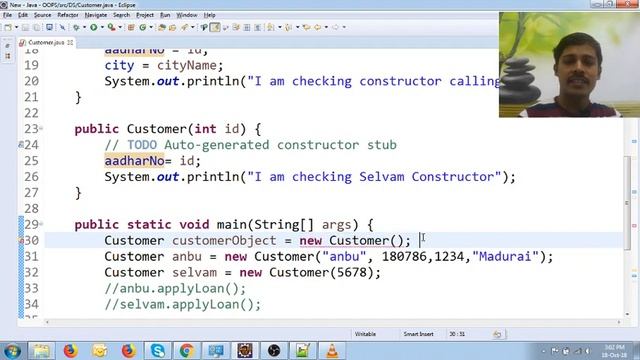Open the File menu
Image resolution: width=640 pixels, height=360 pixels.
point(7,15)
